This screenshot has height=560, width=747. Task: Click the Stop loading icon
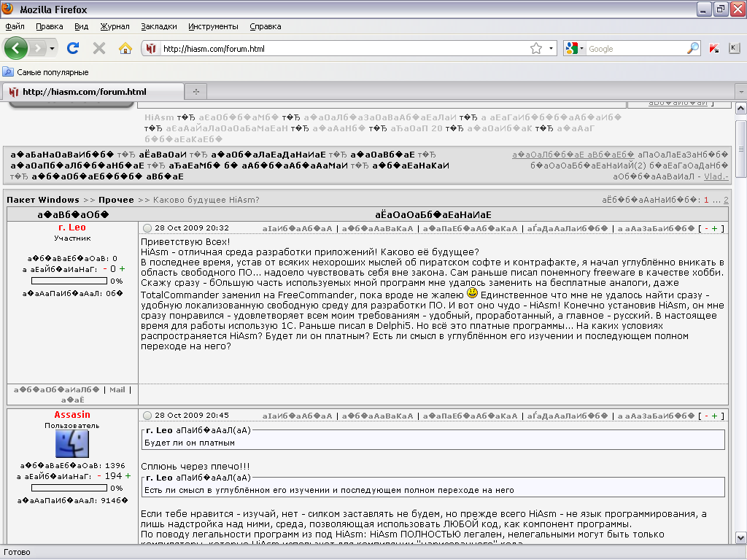[x=99, y=48]
